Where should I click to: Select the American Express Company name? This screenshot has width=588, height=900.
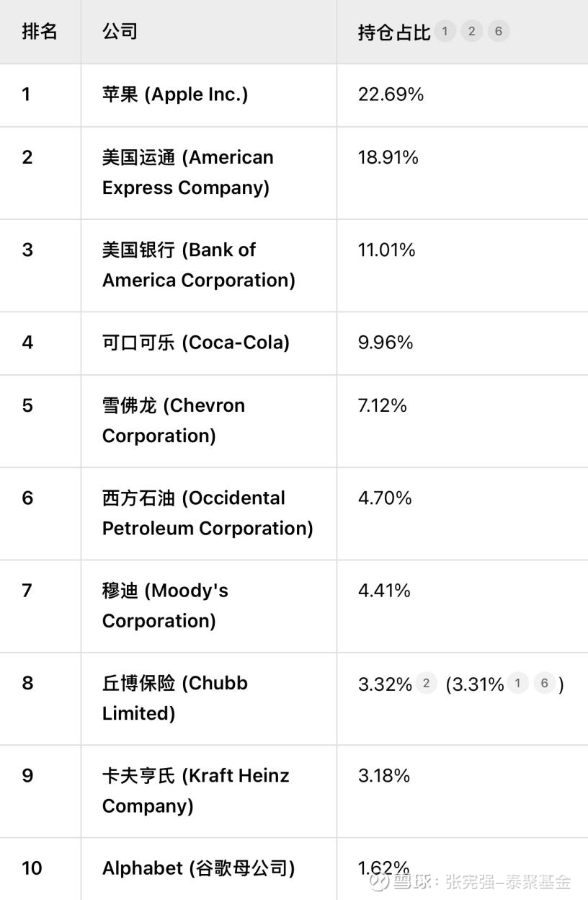[187, 172]
